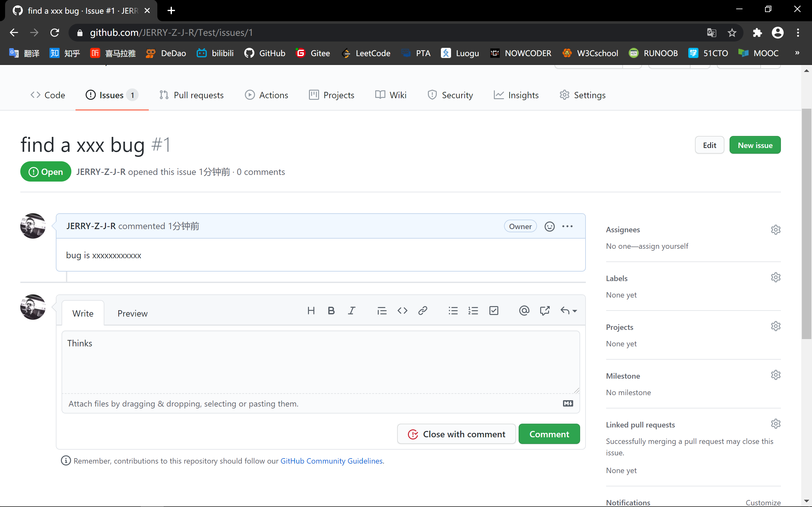The image size is (812, 507).
Task: Add emoji reaction to owner's comment
Action: 549,226
